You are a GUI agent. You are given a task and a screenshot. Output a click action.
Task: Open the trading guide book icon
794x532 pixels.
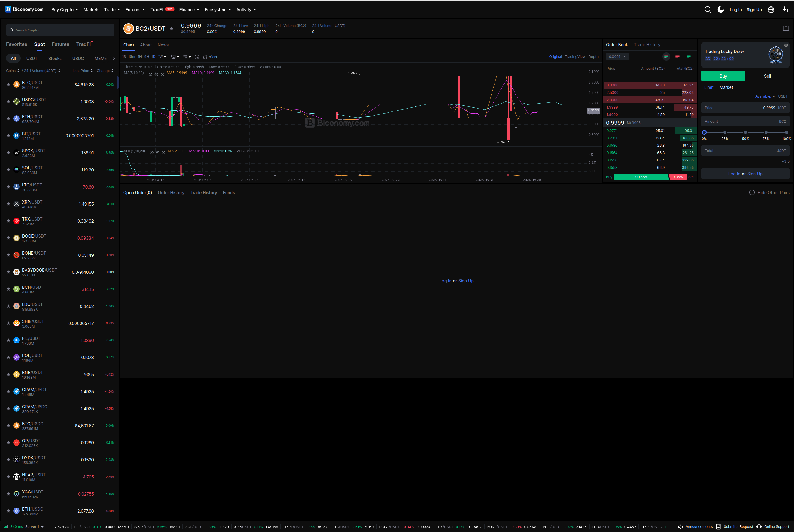coord(786,29)
